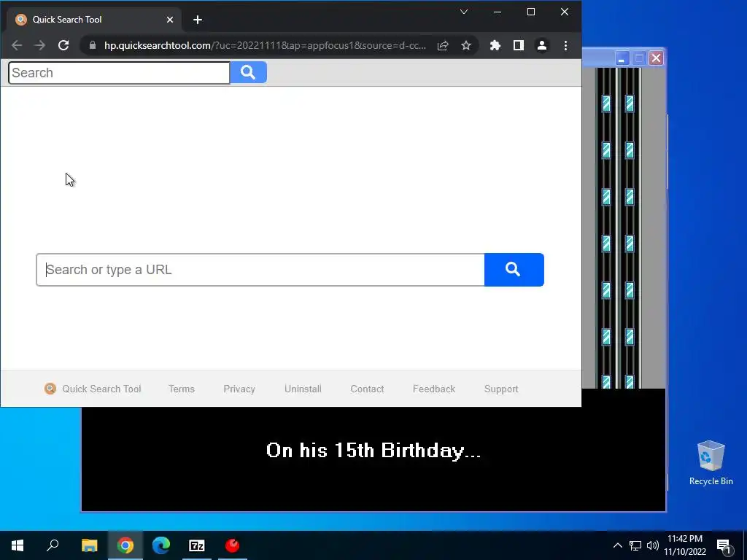This screenshot has height=560, width=747.
Task: Select the Recycle Bin desktop icon
Action: [x=711, y=463]
